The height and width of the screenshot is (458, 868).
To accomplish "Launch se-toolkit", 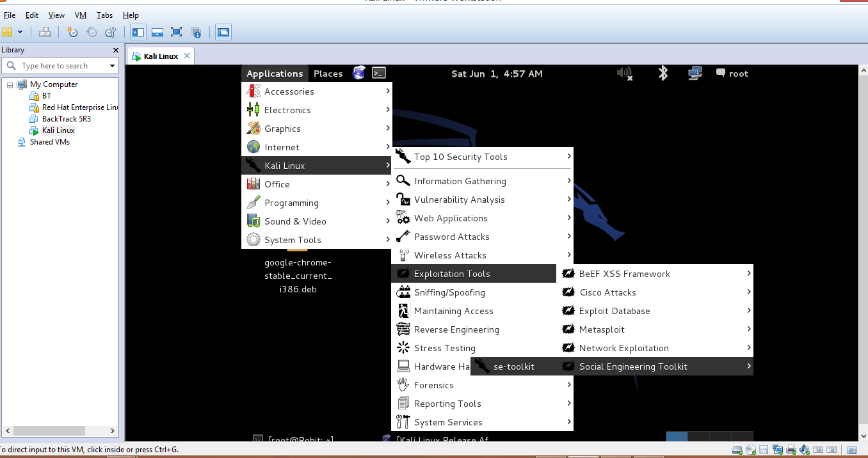I will pyautogui.click(x=515, y=367).
